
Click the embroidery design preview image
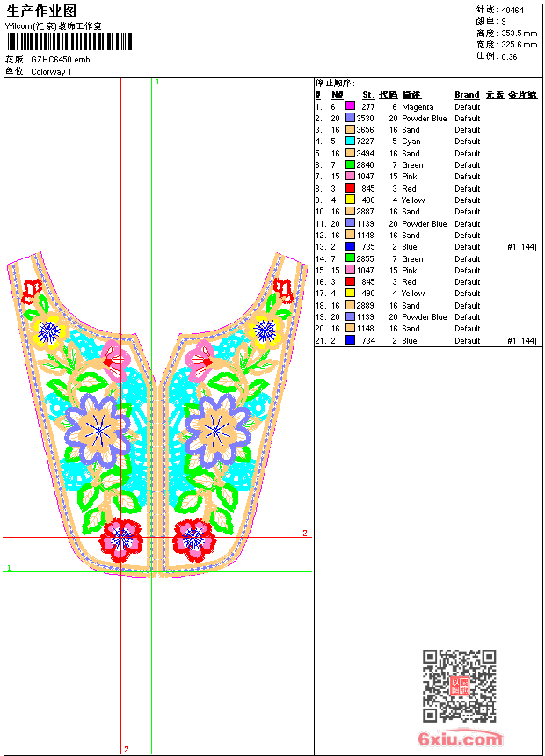tap(157, 415)
